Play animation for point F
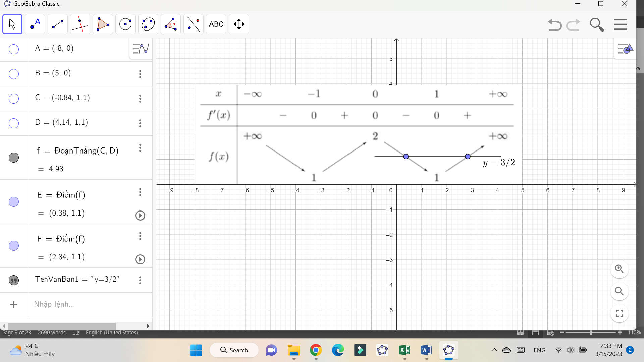The image size is (644, 362). [x=140, y=259]
